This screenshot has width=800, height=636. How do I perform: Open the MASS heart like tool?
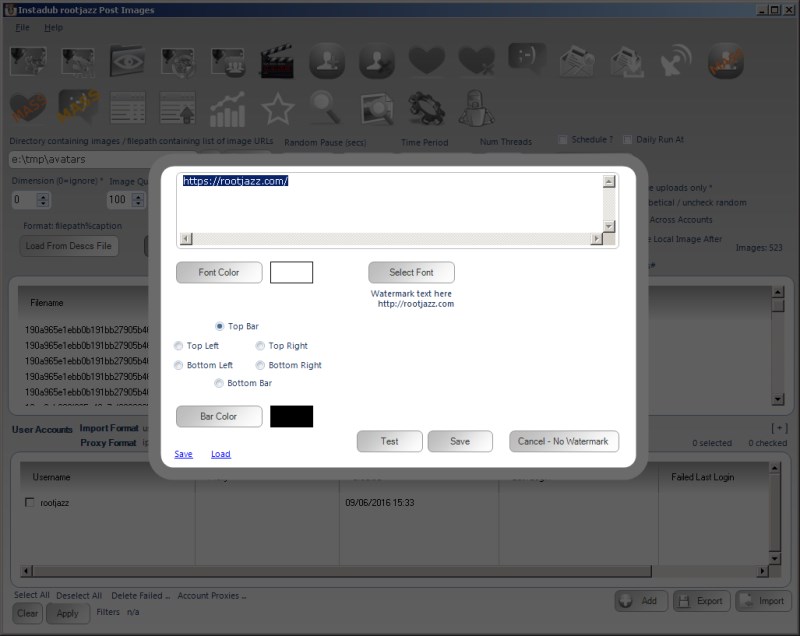[28, 108]
